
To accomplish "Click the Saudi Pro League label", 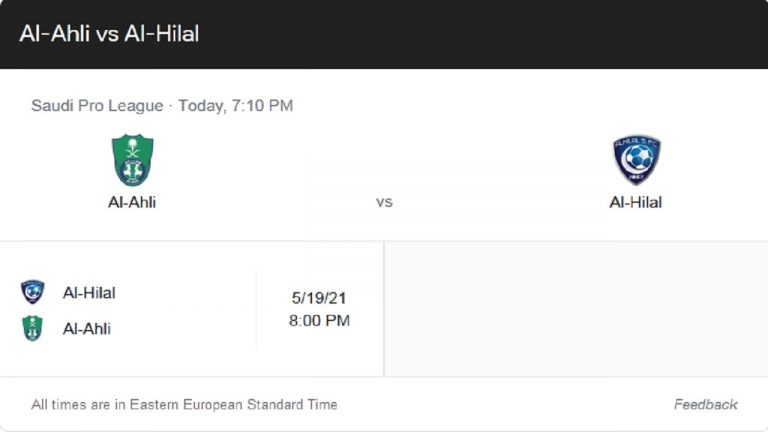I will coord(97,106).
